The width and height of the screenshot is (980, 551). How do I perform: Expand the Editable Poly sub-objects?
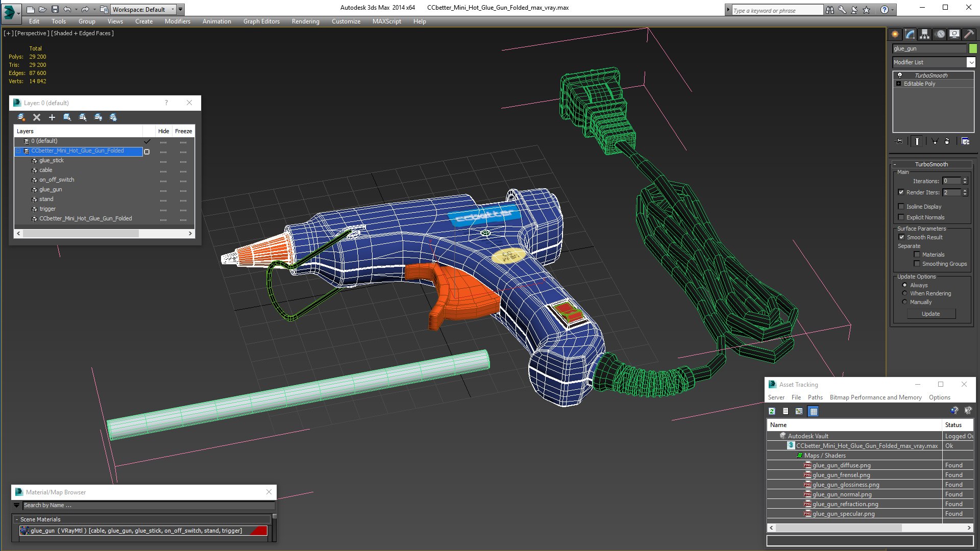(x=898, y=84)
